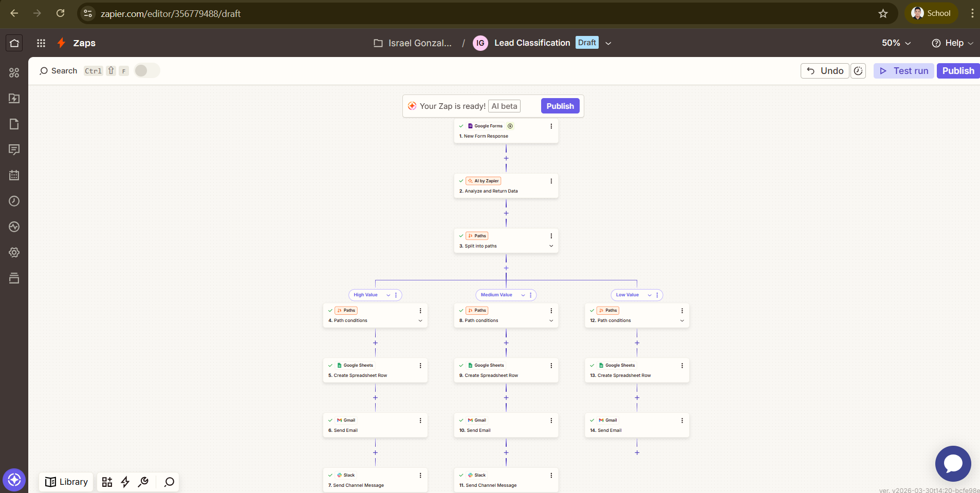Open the settings gear icon in sidebar
This screenshot has height=493, width=980.
coord(14,252)
